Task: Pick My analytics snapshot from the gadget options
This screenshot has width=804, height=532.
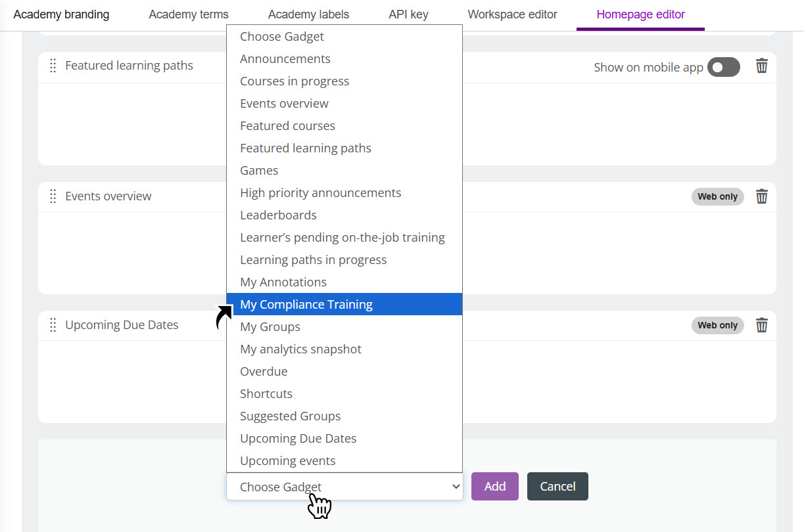Action: pyautogui.click(x=300, y=349)
